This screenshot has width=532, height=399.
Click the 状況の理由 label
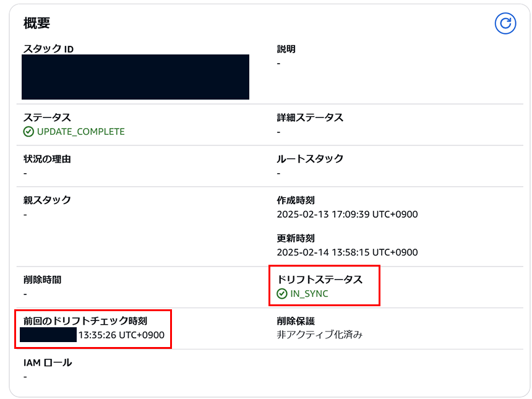click(x=47, y=159)
